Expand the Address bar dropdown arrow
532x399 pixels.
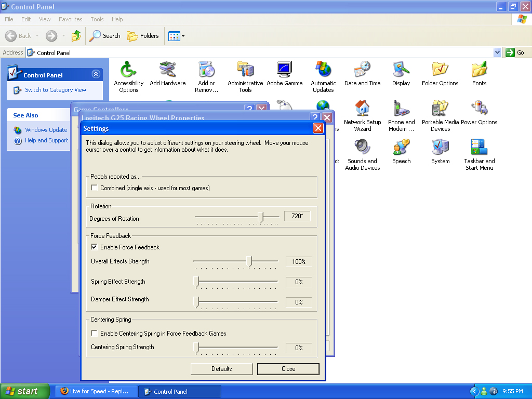(497, 52)
